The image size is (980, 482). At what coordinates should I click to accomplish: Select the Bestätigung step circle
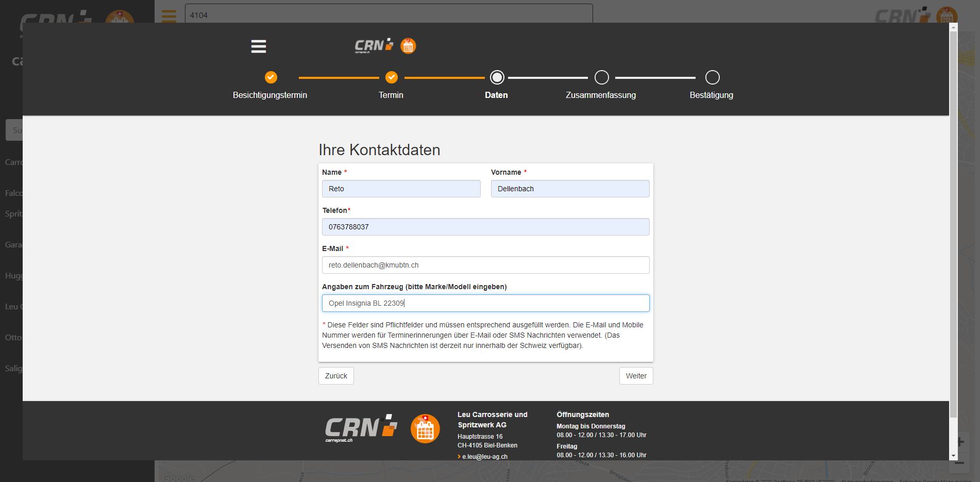coord(712,77)
